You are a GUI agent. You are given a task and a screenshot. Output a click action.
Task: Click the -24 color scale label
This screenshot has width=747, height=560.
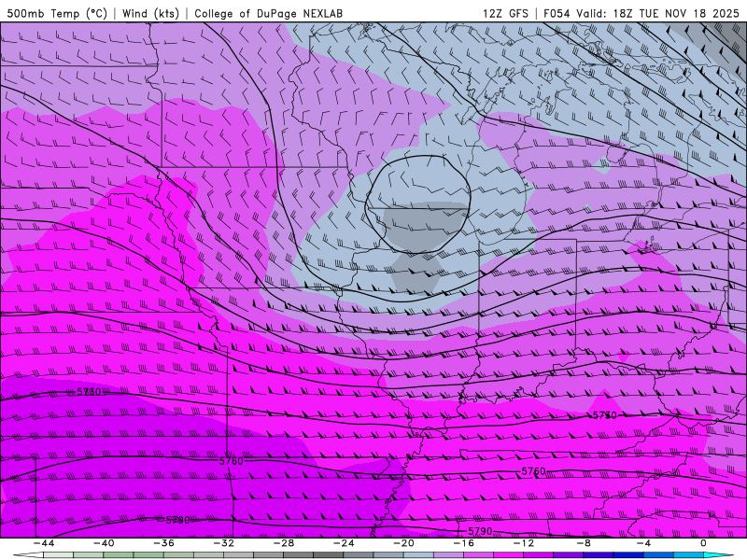pyautogui.click(x=344, y=543)
